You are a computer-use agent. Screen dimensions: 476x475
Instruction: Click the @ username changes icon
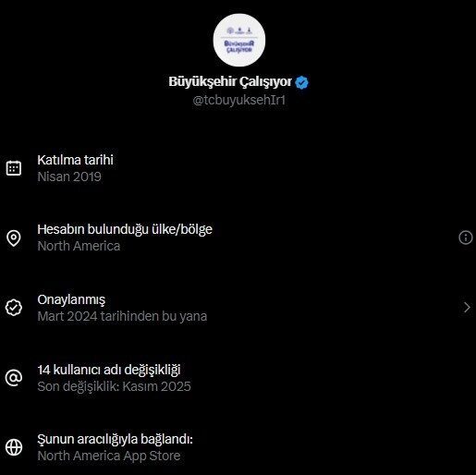(x=14, y=378)
